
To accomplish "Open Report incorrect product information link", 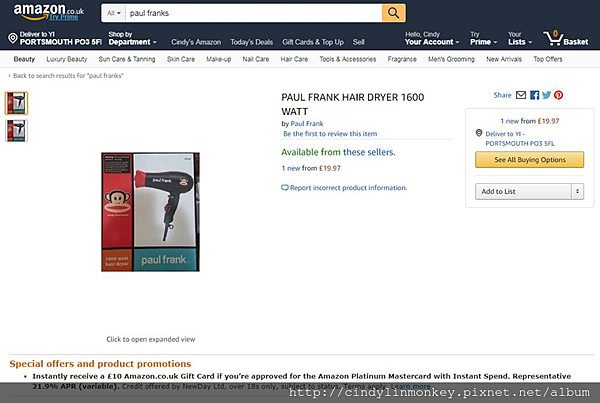I will pos(348,188).
